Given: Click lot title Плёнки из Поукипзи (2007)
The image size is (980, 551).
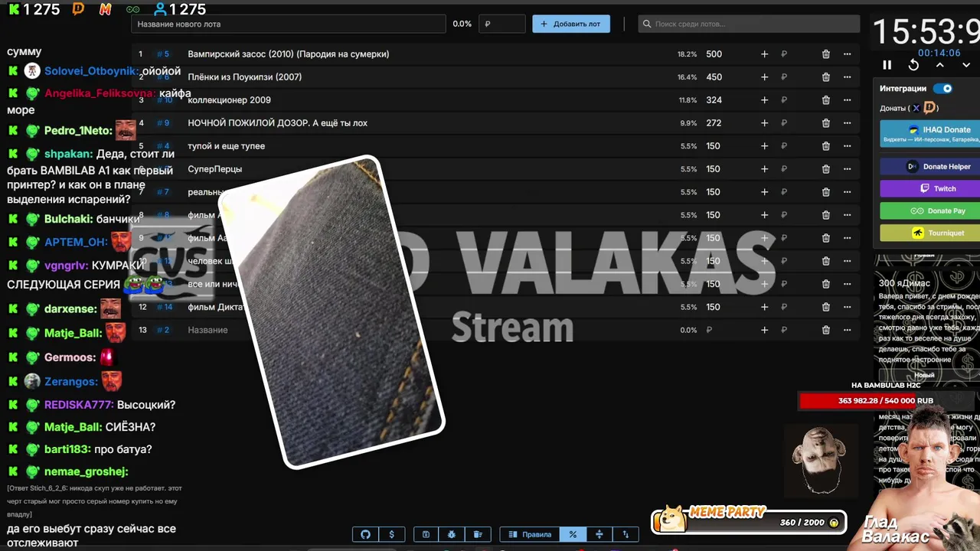Looking at the screenshot, I should 245,77.
